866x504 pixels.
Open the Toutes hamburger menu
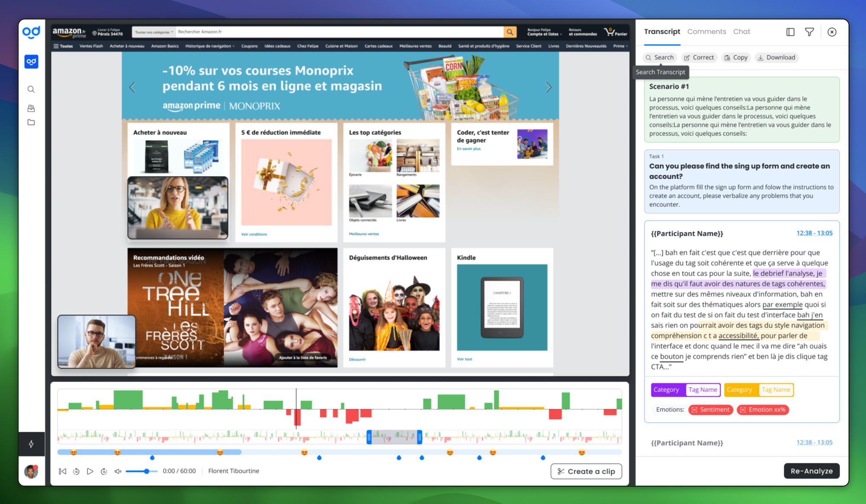pos(63,46)
